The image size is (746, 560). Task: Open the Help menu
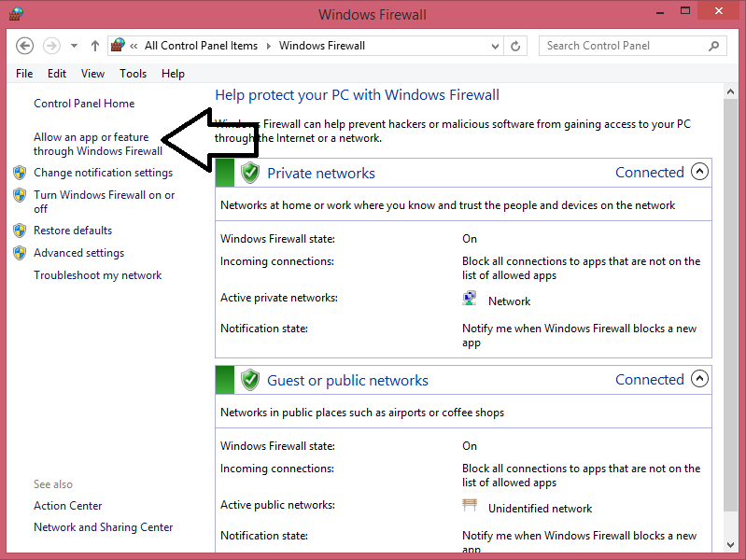pyautogui.click(x=173, y=74)
